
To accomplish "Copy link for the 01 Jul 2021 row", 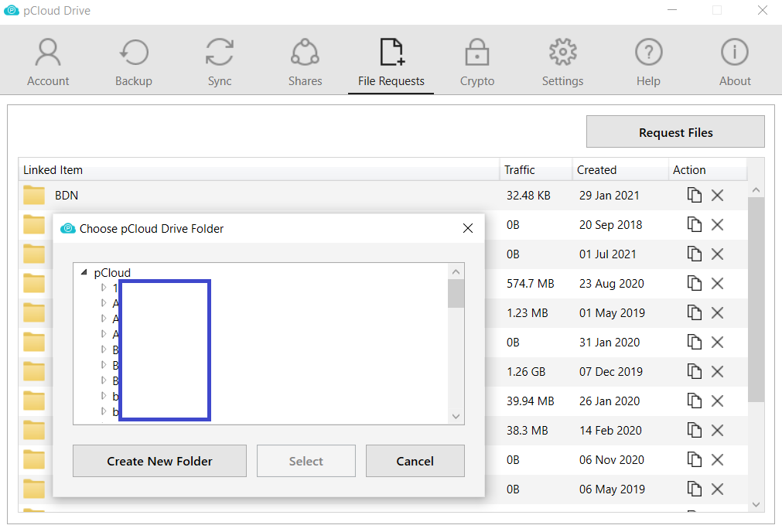I will [695, 254].
